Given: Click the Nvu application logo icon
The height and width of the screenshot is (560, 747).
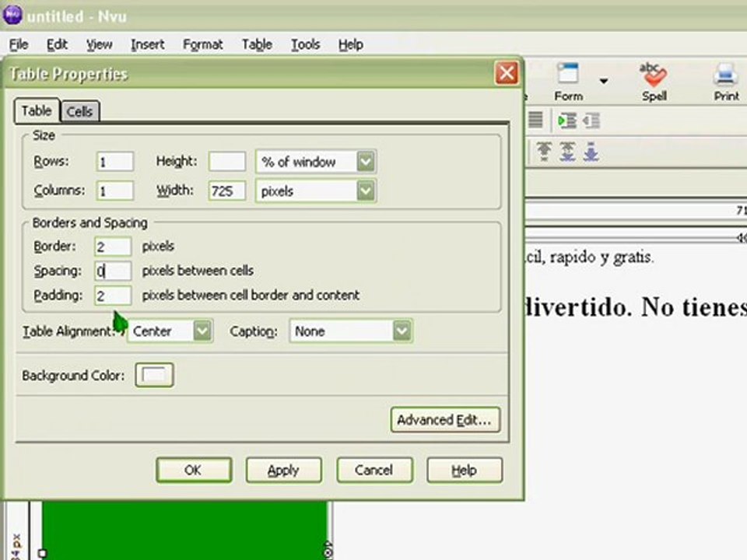Looking at the screenshot, I should [x=12, y=14].
